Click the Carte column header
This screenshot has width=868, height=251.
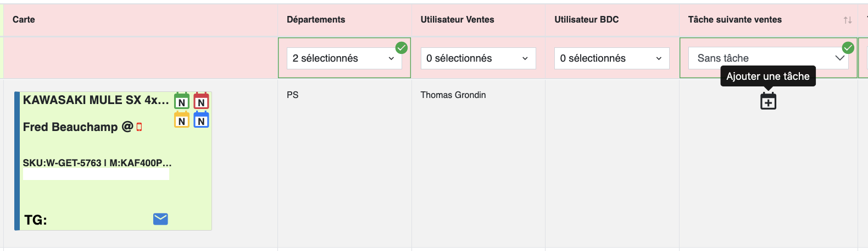point(24,20)
